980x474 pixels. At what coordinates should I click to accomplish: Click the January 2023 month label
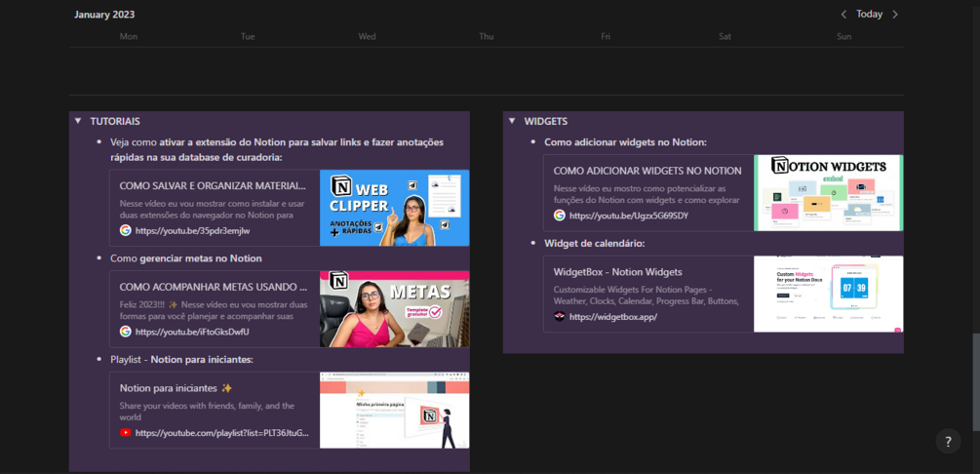pos(104,15)
